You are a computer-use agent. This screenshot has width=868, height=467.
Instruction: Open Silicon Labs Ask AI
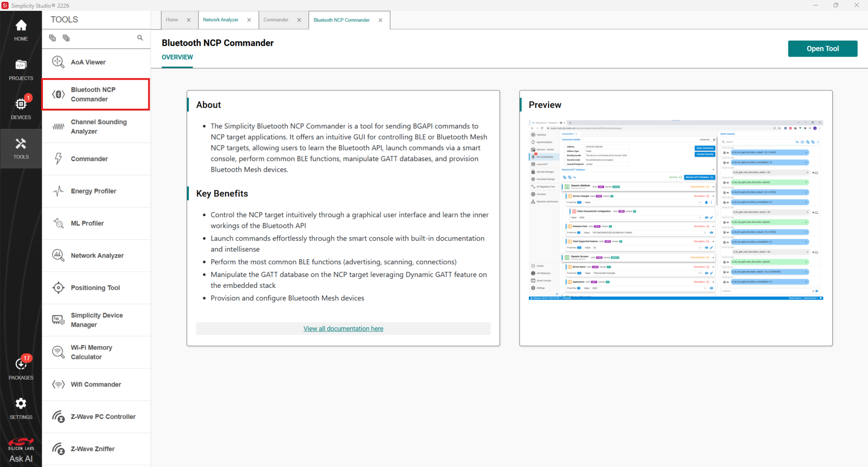tap(21, 450)
